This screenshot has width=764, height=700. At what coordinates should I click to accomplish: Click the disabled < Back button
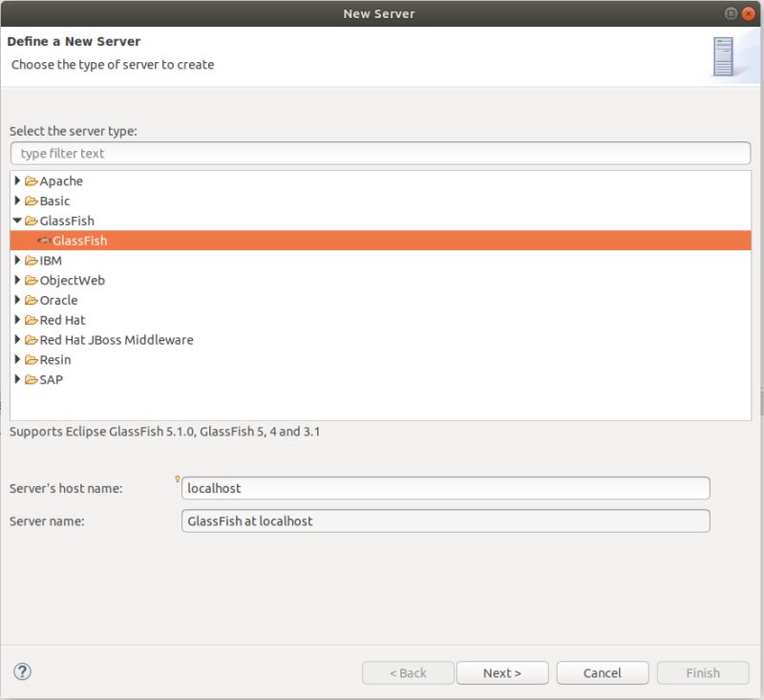[408, 672]
